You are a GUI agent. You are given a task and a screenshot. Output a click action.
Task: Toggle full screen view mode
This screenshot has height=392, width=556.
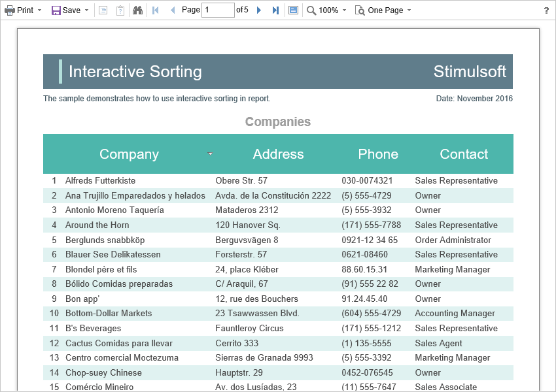pyautogui.click(x=293, y=10)
